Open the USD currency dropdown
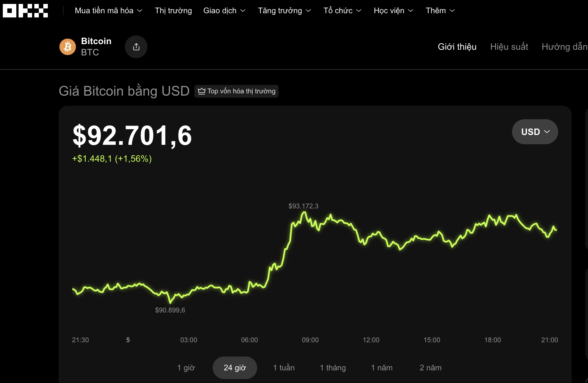The image size is (588, 383). 535,131
